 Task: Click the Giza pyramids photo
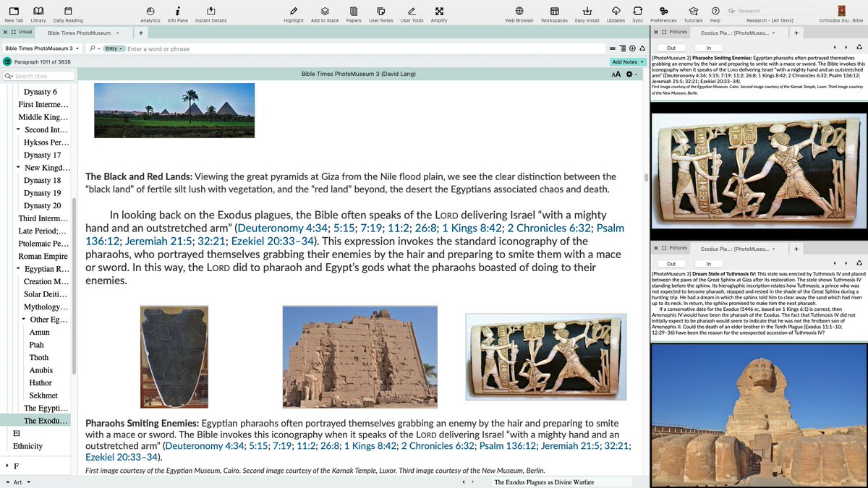pos(174,110)
